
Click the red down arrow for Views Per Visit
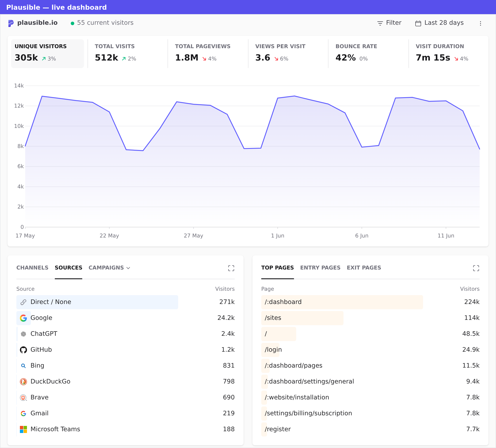pos(276,59)
